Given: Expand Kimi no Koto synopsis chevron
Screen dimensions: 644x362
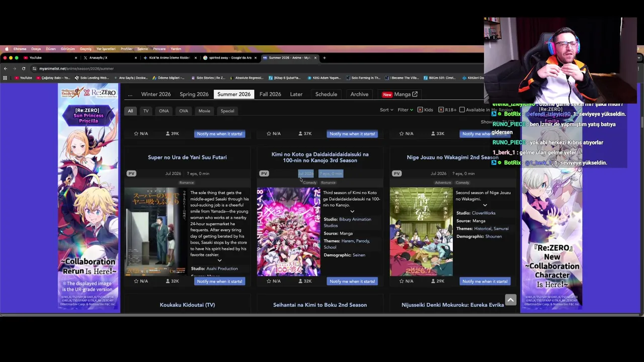Looking at the screenshot, I should tap(352, 211).
